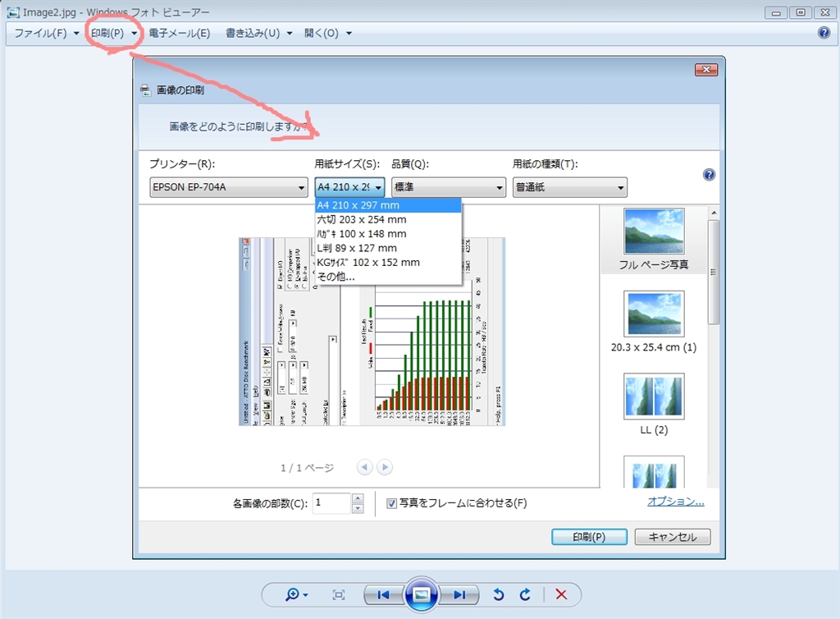Rotate the image clockwise
This screenshot has height=619, width=840.
(x=525, y=594)
